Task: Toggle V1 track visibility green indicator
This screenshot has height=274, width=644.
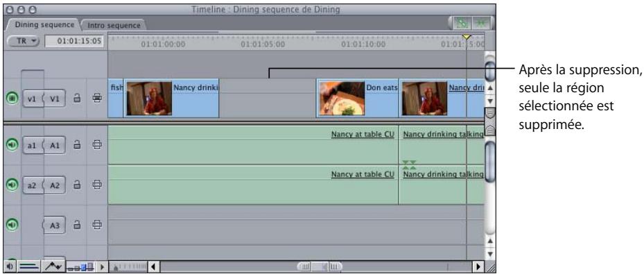Action: (12, 99)
